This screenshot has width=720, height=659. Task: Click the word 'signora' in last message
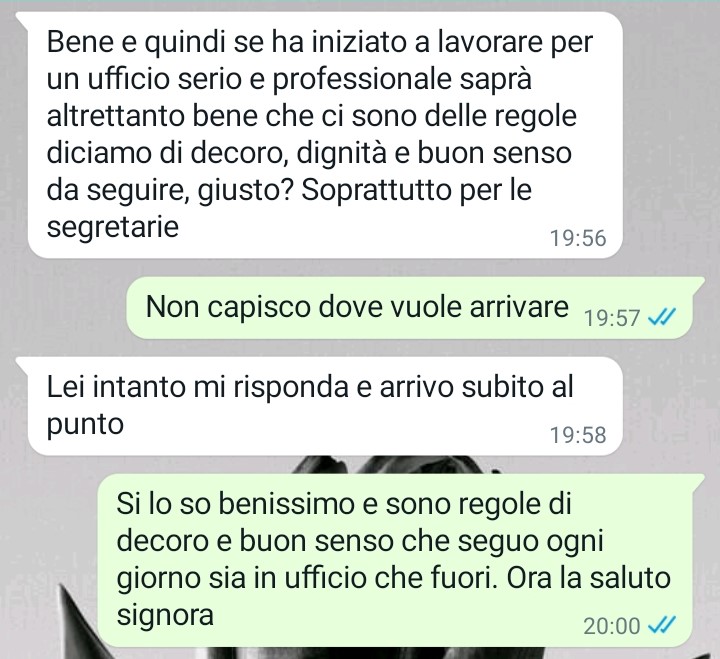[165, 615]
